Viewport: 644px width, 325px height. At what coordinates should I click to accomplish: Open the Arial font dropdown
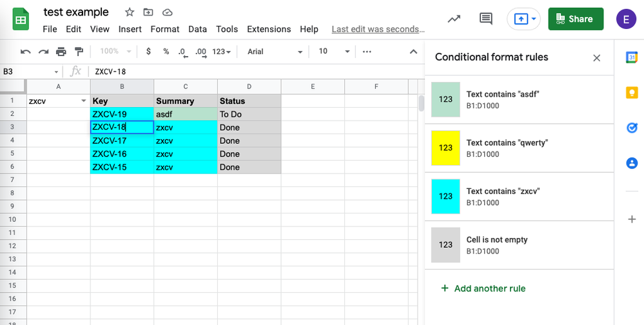click(275, 52)
